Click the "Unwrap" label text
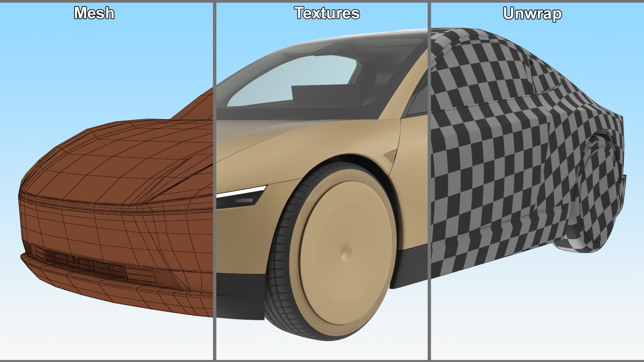Image resolution: width=644 pixels, height=362 pixels. pyautogui.click(x=532, y=14)
